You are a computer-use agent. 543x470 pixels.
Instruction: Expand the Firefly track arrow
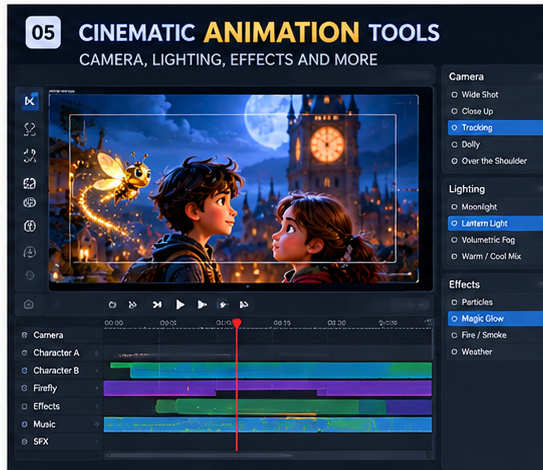click(97, 388)
